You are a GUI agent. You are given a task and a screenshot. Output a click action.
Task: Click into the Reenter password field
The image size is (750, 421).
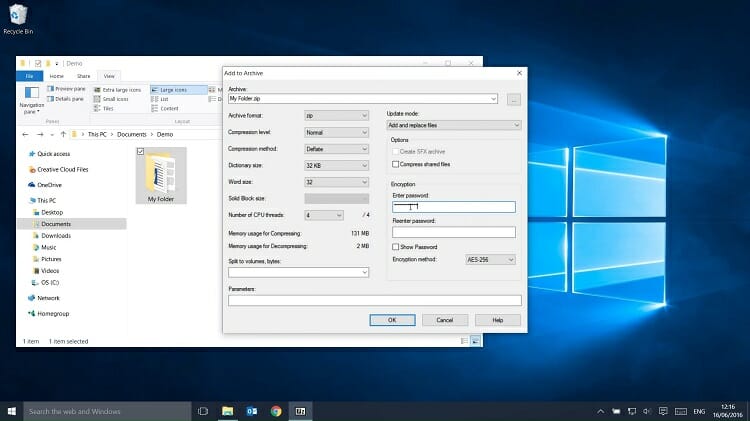tap(453, 232)
